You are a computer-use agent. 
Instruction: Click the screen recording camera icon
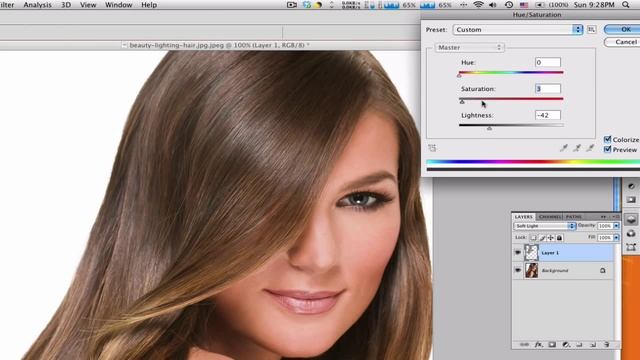(291, 5)
